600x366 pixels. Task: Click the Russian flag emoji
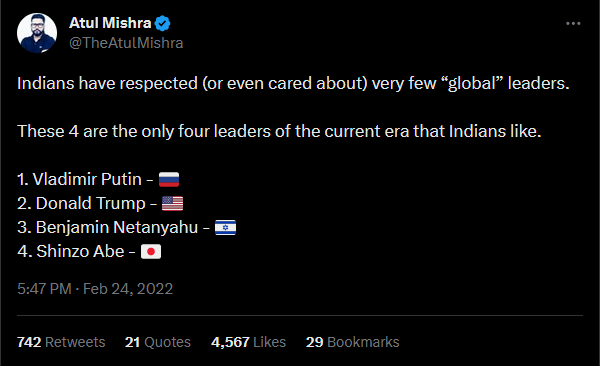click(x=169, y=179)
